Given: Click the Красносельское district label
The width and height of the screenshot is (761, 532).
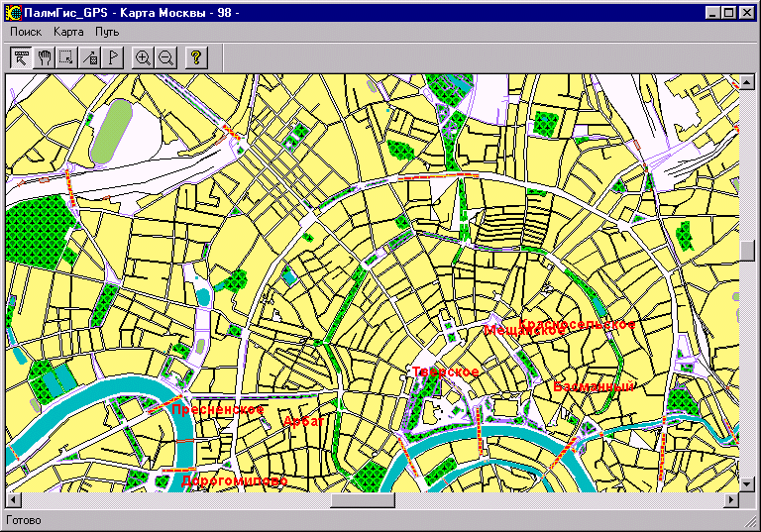Looking at the screenshot, I should tap(578, 324).
